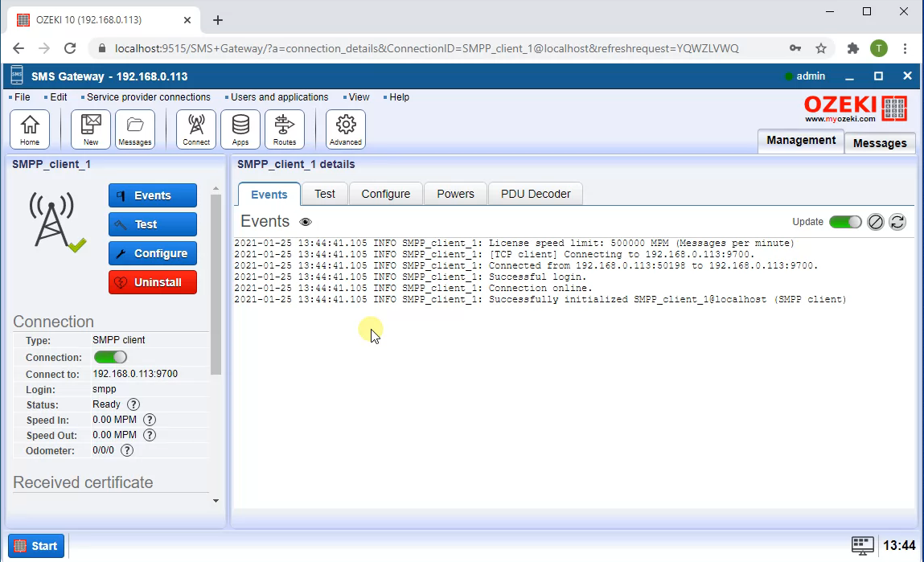Click the OZEKI logo
The width and height of the screenshot is (924, 562).
[x=855, y=109]
